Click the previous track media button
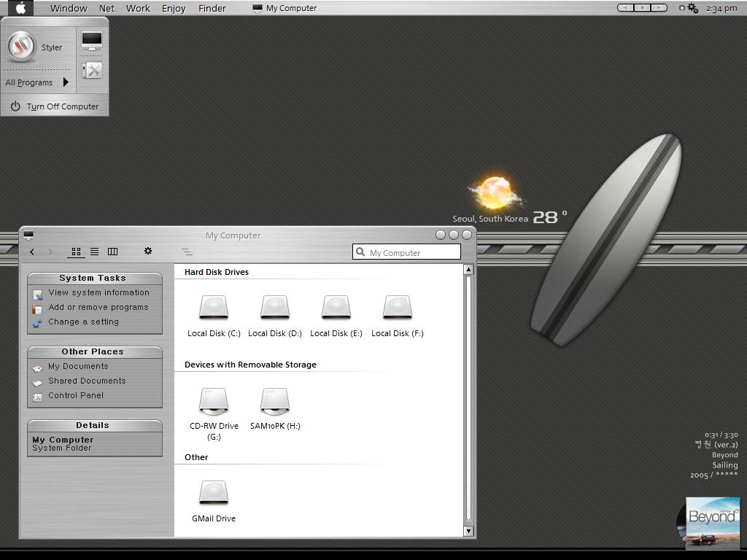Viewport: 747px width, 560px height. 626,7
